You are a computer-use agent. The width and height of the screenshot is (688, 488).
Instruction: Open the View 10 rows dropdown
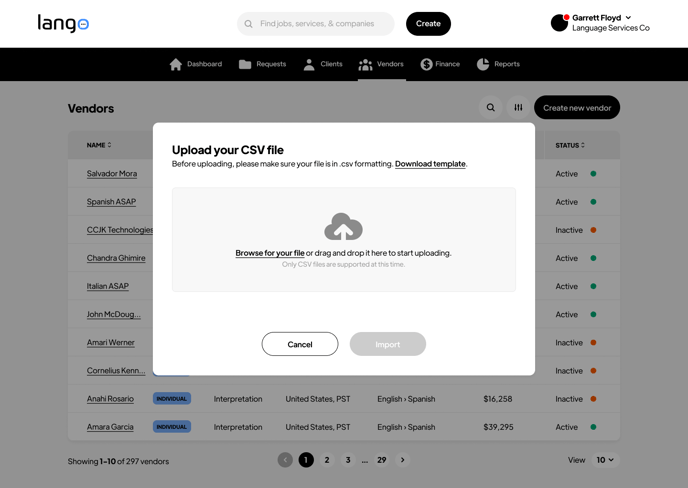(605, 460)
